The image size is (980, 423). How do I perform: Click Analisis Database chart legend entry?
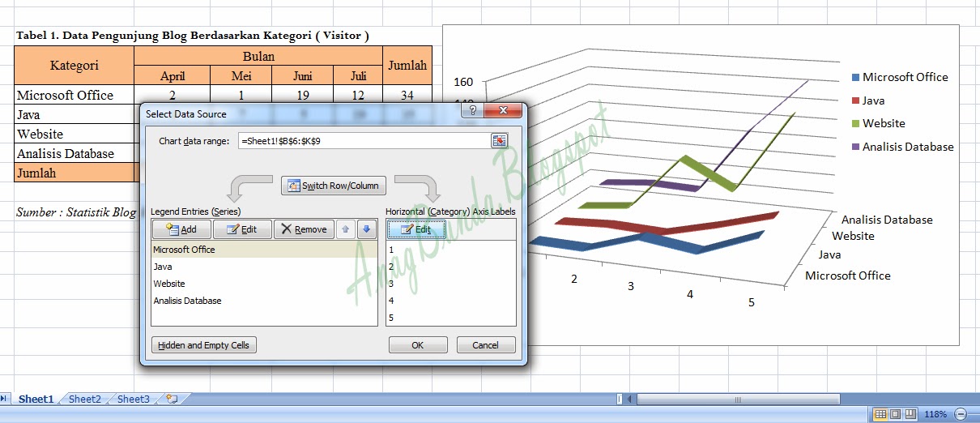[x=902, y=147]
